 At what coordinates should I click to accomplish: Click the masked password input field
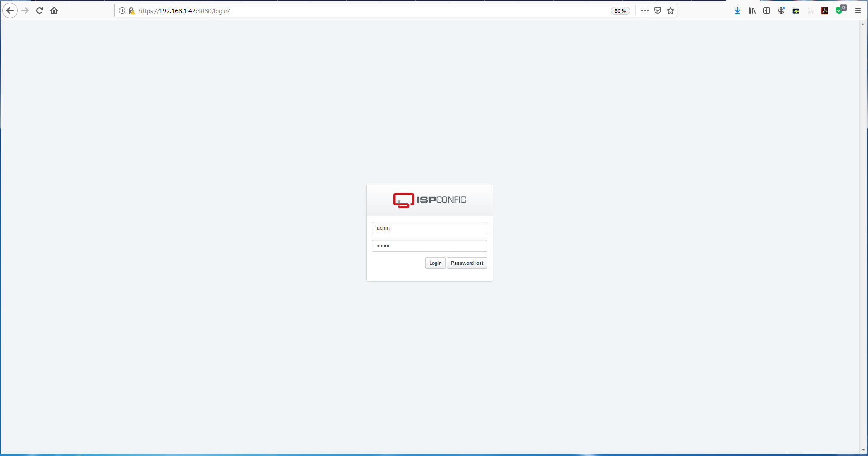pyautogui.click(x=430, y=246)
